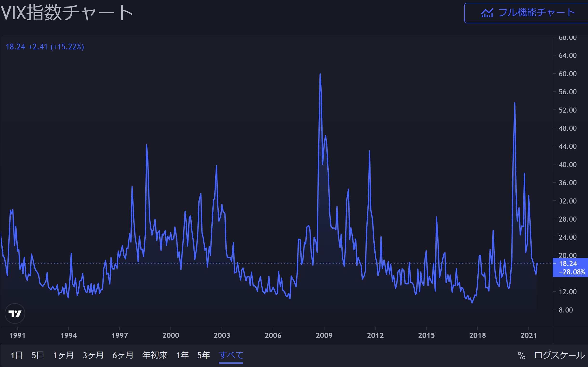Toggle the % percent scale
The image size is (588, 367).
pos(521,356)
